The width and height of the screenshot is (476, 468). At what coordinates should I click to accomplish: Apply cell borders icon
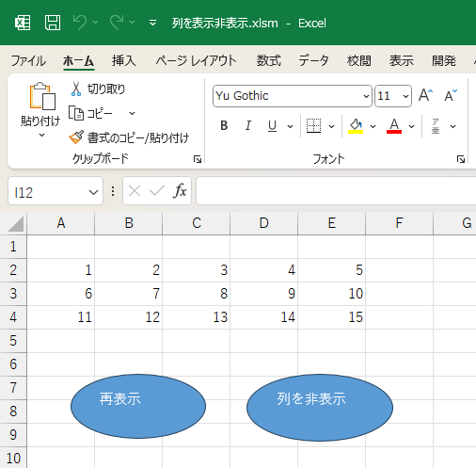pyautogui.click(x=313, y=126)
